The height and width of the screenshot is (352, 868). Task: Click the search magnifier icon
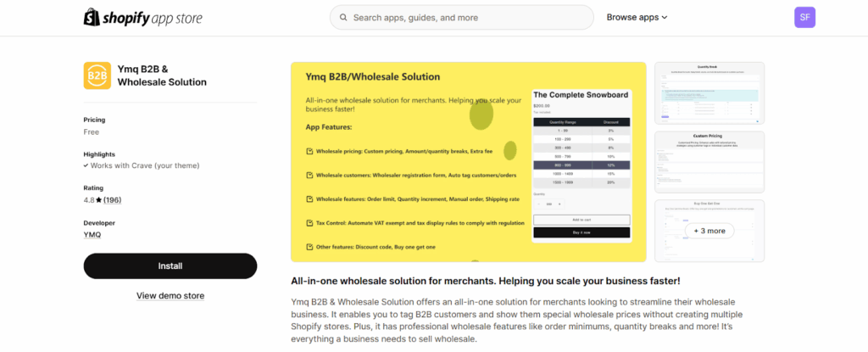pos(344,18)
